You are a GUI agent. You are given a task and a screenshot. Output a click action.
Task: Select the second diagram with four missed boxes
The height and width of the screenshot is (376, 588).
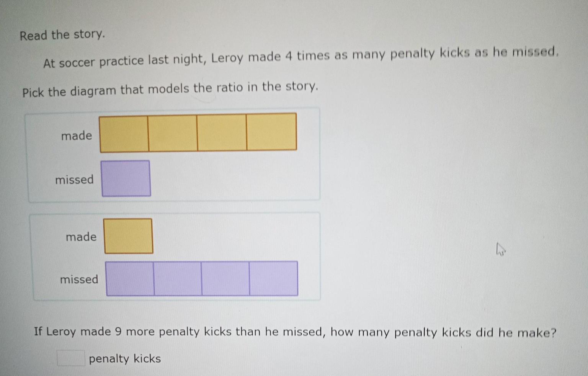point(176,257)
